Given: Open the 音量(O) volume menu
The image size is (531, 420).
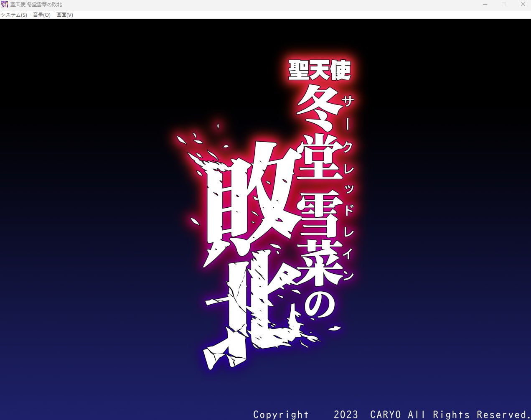Looking at the screenshot, I should pos(41,15).
